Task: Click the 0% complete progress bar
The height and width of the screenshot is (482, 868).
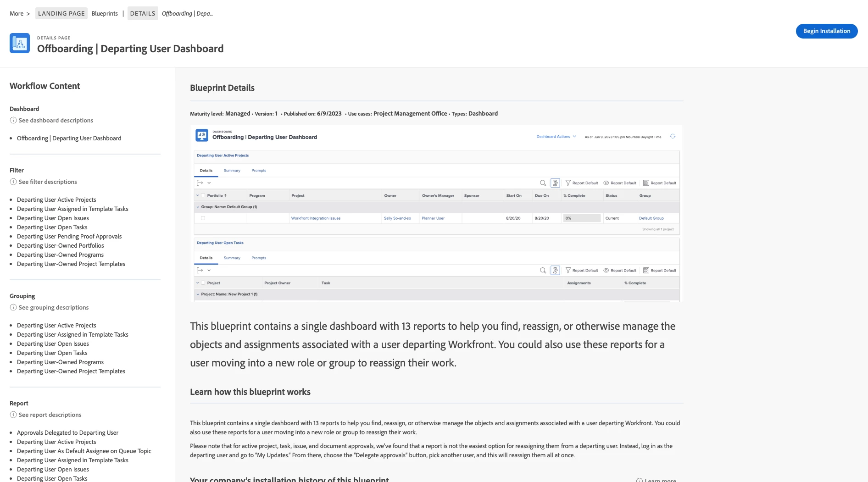Action: (x=582, y=218)
